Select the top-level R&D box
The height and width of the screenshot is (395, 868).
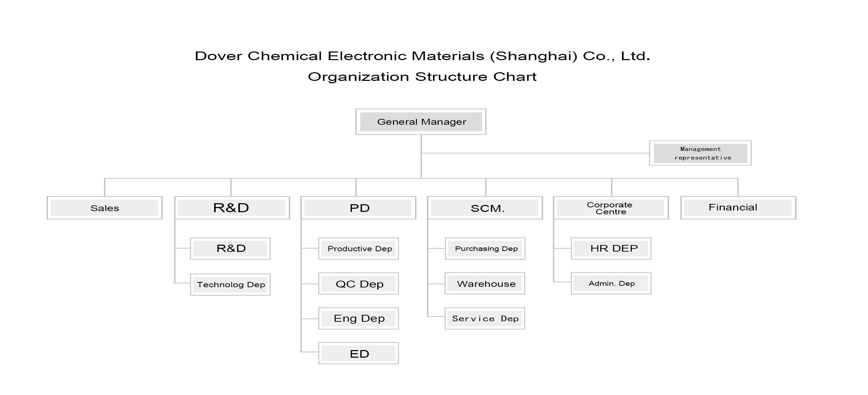pos(232,208)
